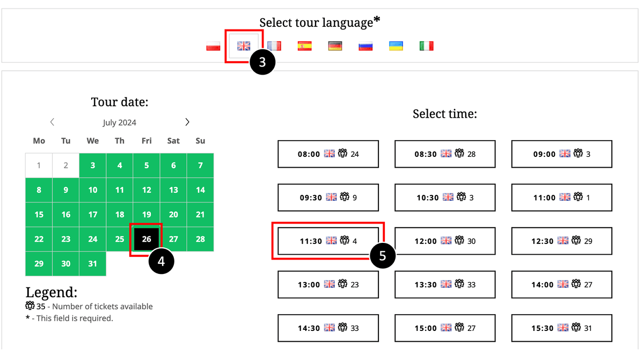Choose the Russian flag language
The width and height of the screenshot is (644, 354).
[365, 46]
